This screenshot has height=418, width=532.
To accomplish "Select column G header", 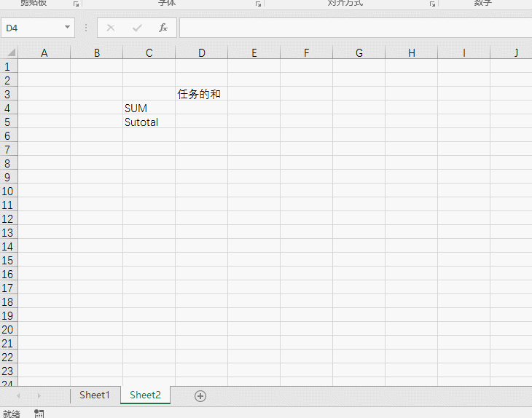I will (x=359, y=52).
